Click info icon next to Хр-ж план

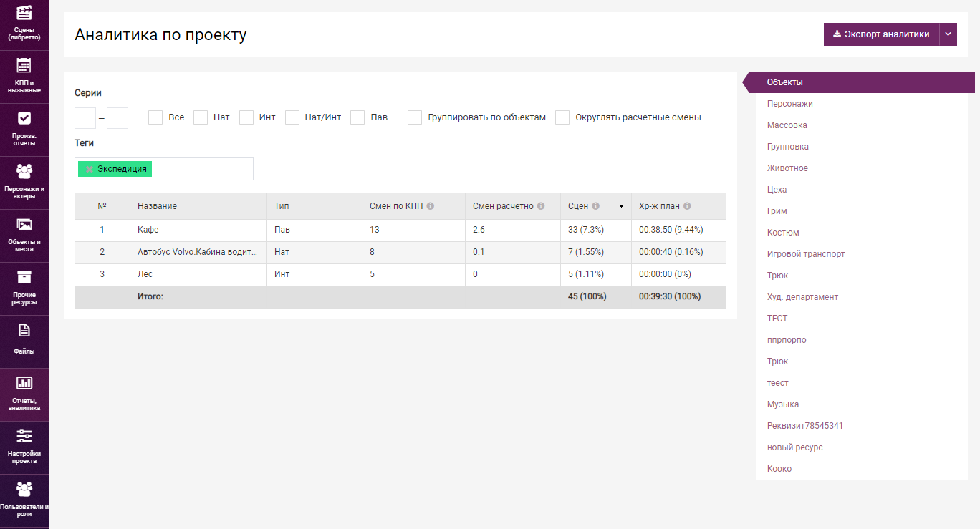(x=687, y=206)
